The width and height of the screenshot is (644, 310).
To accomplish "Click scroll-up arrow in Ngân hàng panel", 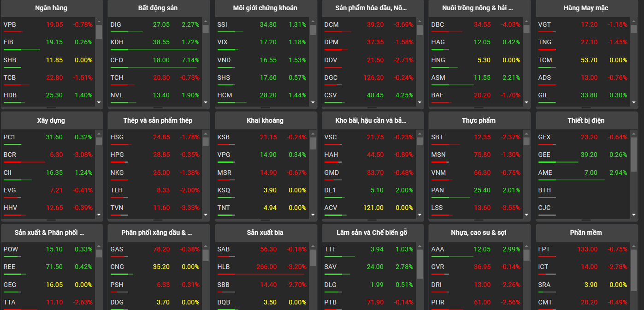I will click(x=99, y=21).
